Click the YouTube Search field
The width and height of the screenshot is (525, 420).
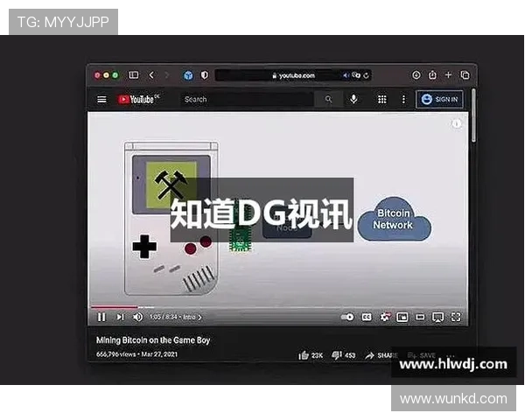pyautogui.click(x=247, y=100)
